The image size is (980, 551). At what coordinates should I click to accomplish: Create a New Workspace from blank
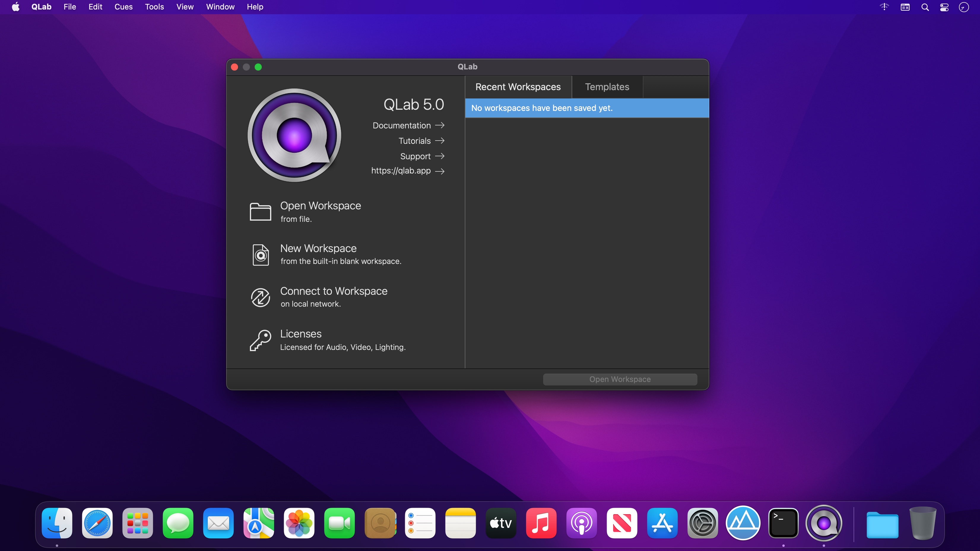pyautogui.click(x=340, y=254)
